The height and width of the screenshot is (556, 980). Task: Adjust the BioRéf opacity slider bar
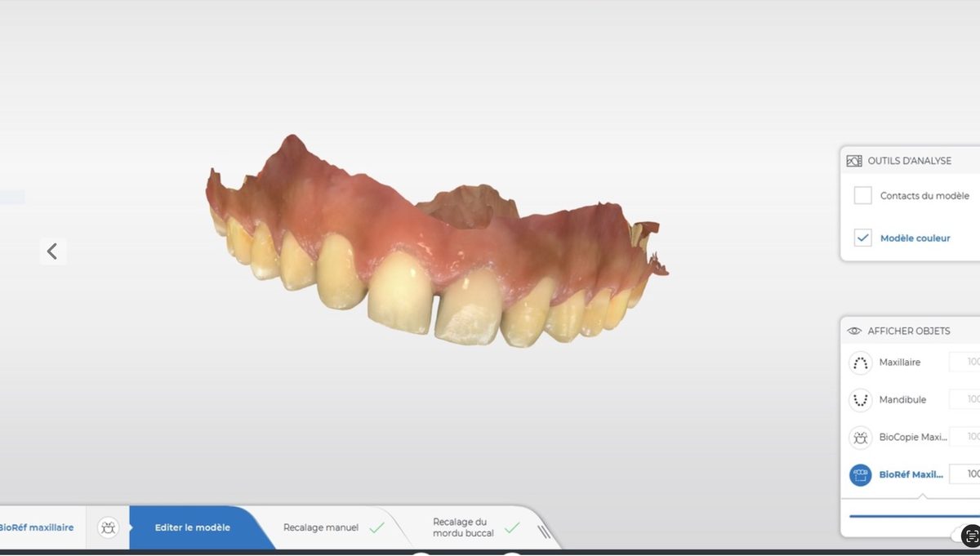point(915,516)
